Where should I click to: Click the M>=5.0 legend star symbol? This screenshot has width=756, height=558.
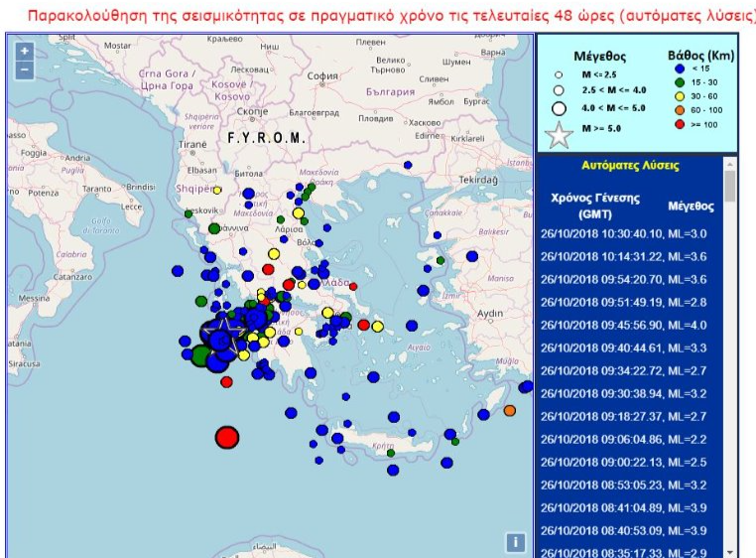click(x=559, y=135)
